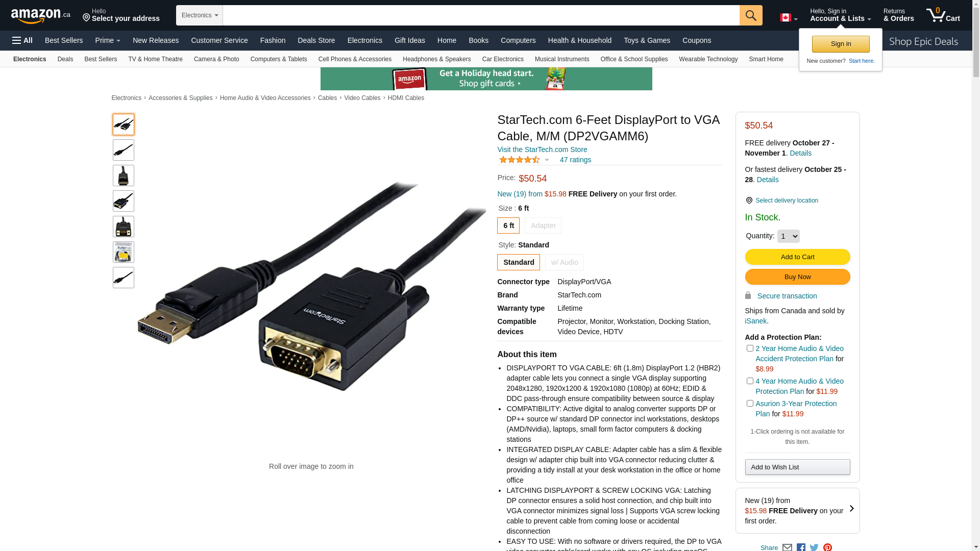Screen dimensions: 980x551
Task: Open the Electronics search category dropdown
Action: coord(200,15)
